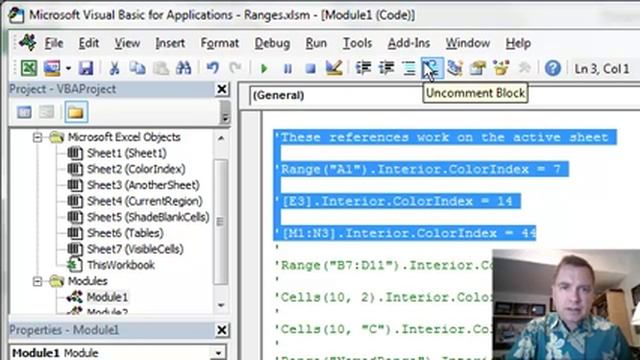This screenshot has width=640, height=360.
Task: Open the Project pane toolbar overflow arrow
Action: tap(225, 112)
